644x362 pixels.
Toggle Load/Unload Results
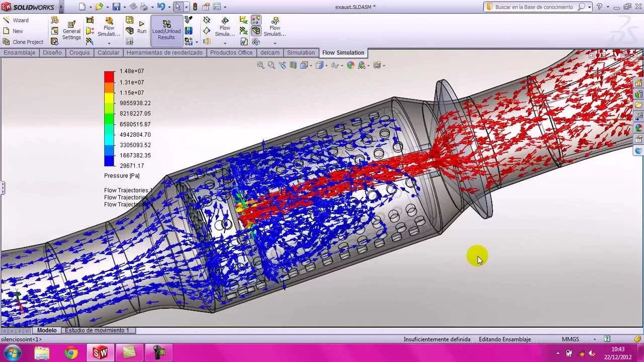[166, 31]
